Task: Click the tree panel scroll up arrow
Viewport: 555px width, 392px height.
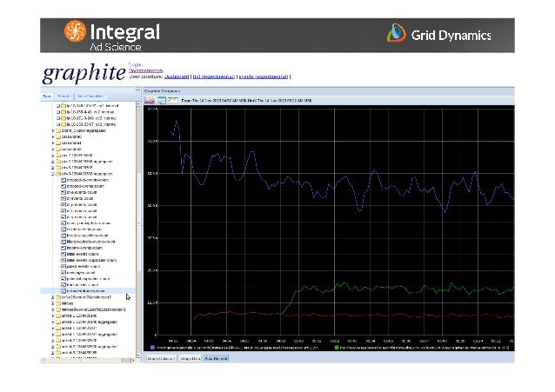Action: pyautogui.click(x=138, y=103)
